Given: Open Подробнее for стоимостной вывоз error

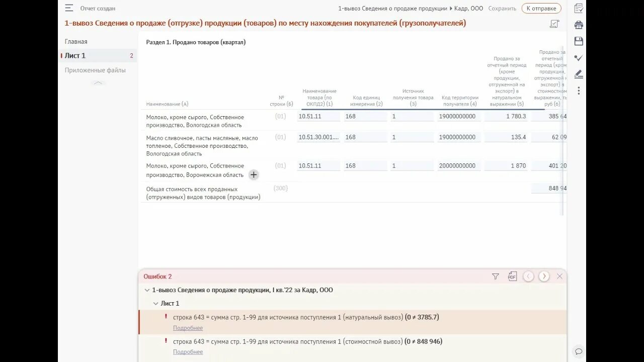Looking at the screenshot, I should [188, 351].
